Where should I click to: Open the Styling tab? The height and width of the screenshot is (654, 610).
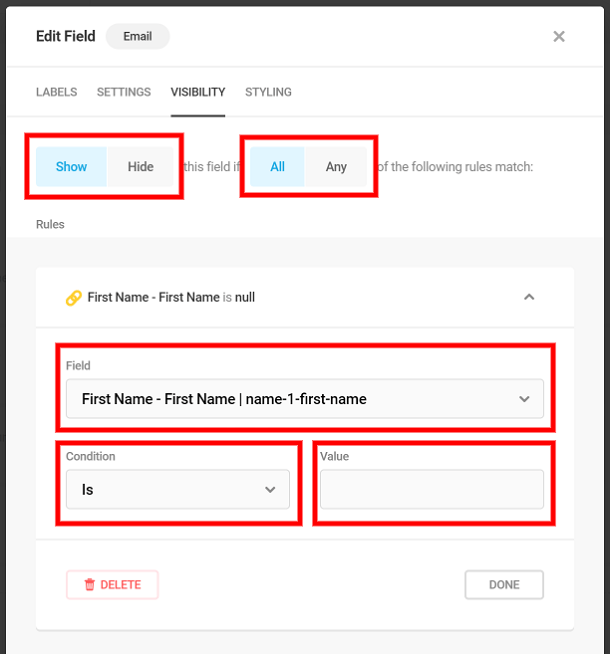click(x=268, y=92)
